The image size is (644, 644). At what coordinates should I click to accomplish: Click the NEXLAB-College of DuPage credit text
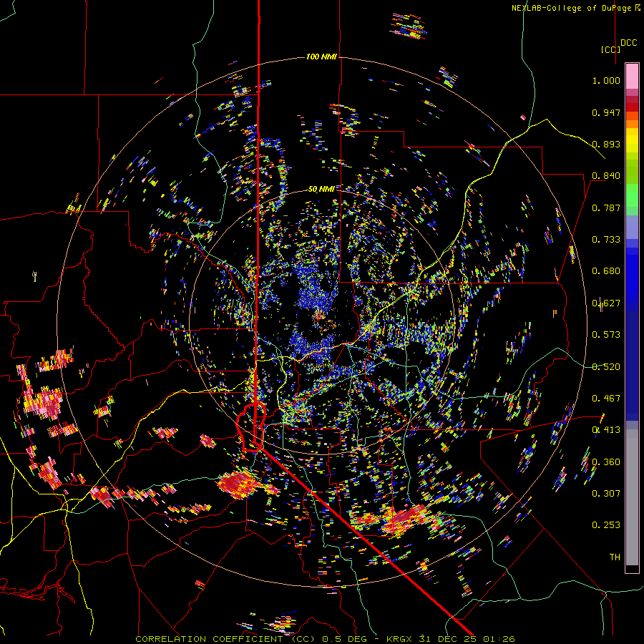572,8
